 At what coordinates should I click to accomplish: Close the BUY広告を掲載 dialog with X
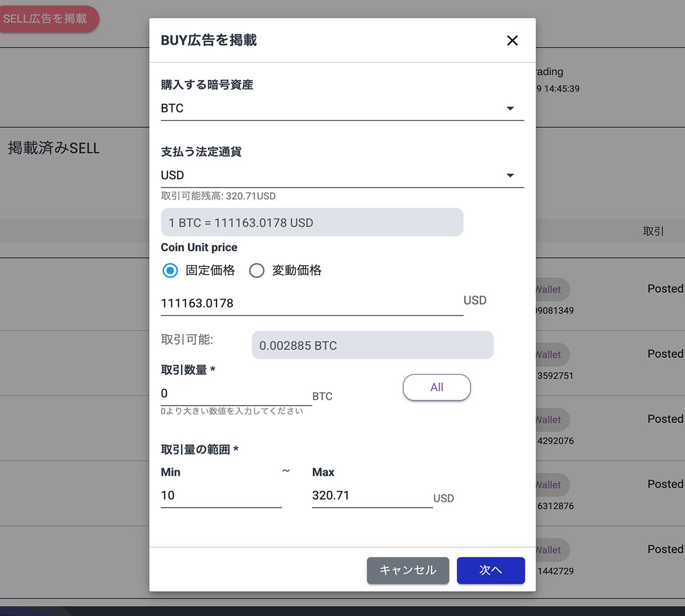pos(512,40)
